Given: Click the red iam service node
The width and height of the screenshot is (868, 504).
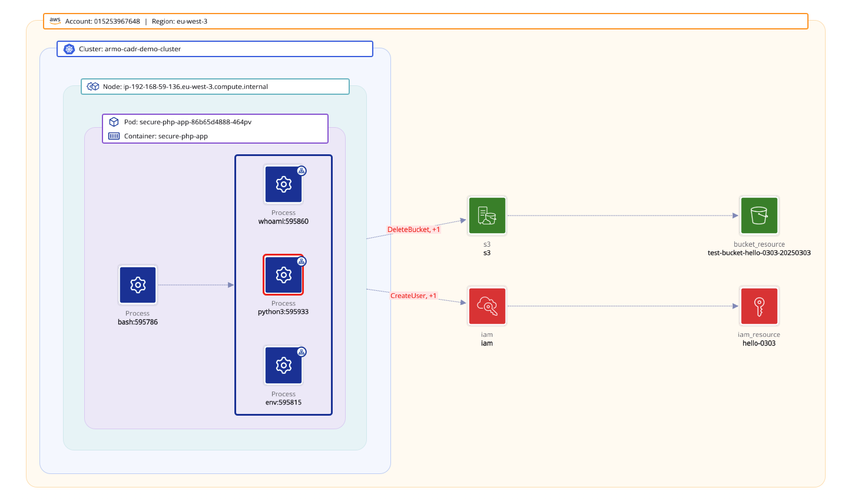Looking at the screenshot, I should [x=486, y=306].
